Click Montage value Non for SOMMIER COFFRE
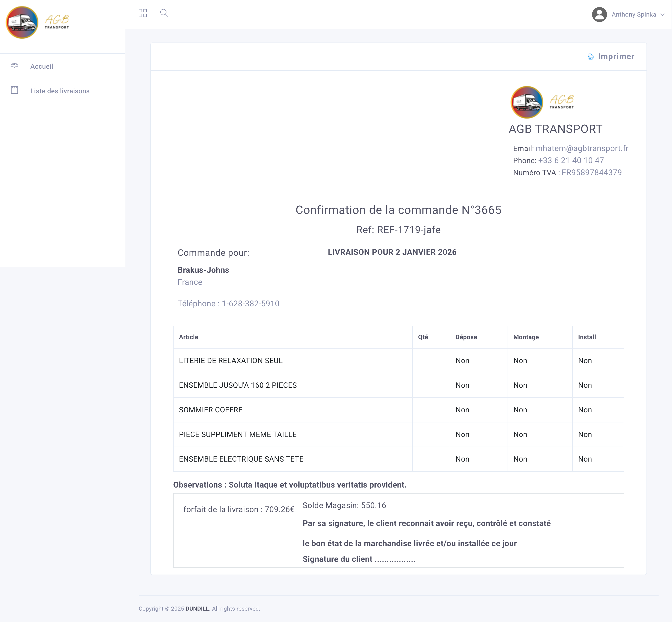The image size is (672, 622). [x=520, y=410]
